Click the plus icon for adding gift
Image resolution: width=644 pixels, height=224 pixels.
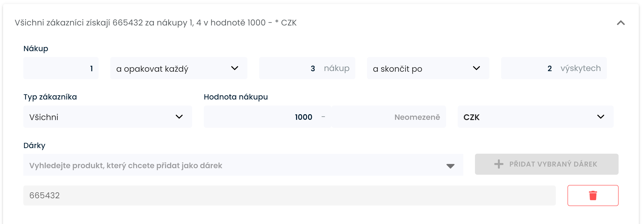coord(499,164)
